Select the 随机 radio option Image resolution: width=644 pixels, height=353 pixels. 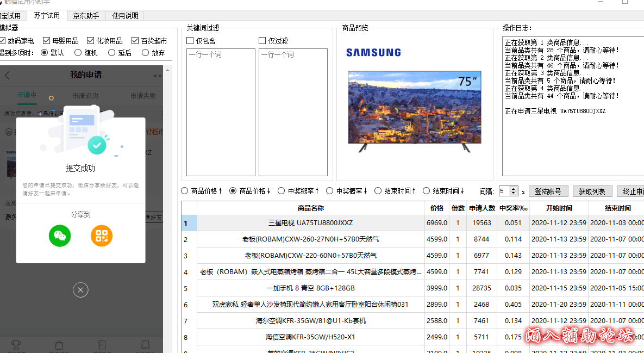[x=78, y=53]
